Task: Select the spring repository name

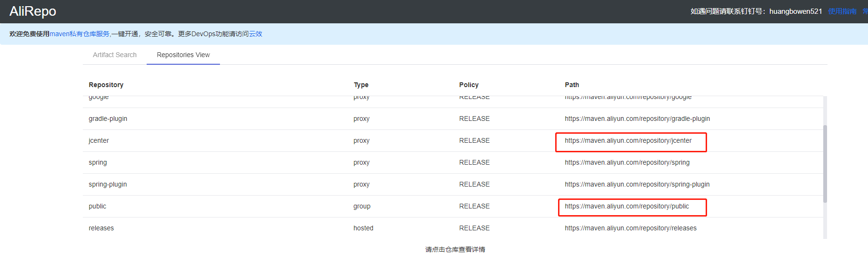Action: (x=98, y=162)
